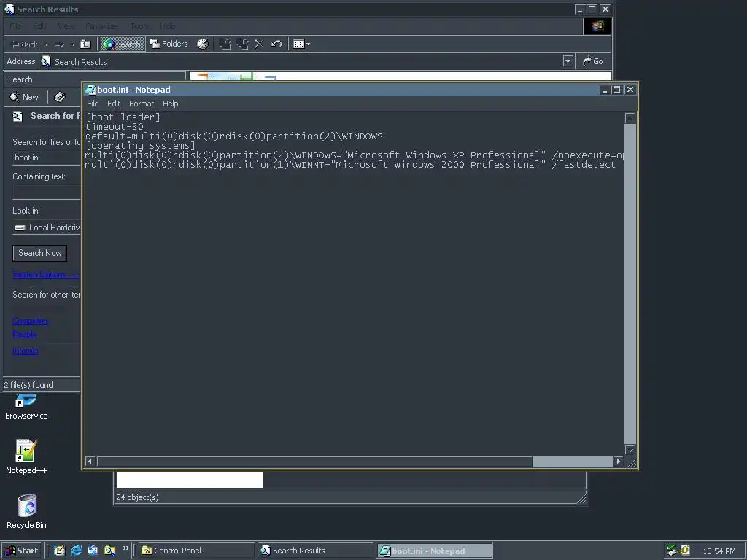Click Delete X icon in toolbar

[x=259, y=44]
